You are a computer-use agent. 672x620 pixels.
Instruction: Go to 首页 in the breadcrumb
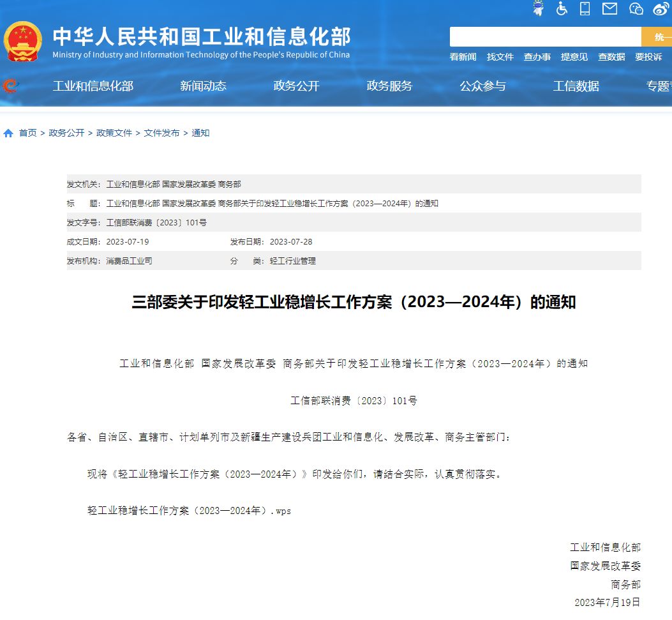pyautogui.click(x=28, y=133)
